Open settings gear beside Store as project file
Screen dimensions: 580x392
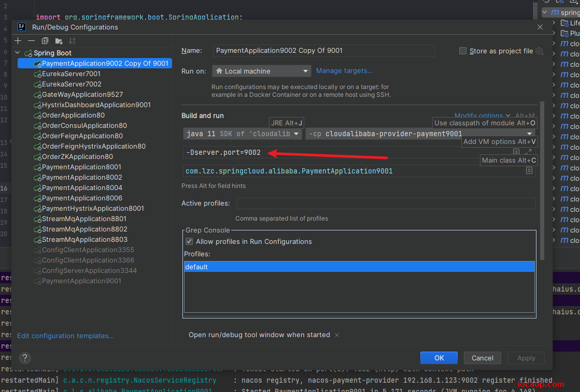[539, 51]
